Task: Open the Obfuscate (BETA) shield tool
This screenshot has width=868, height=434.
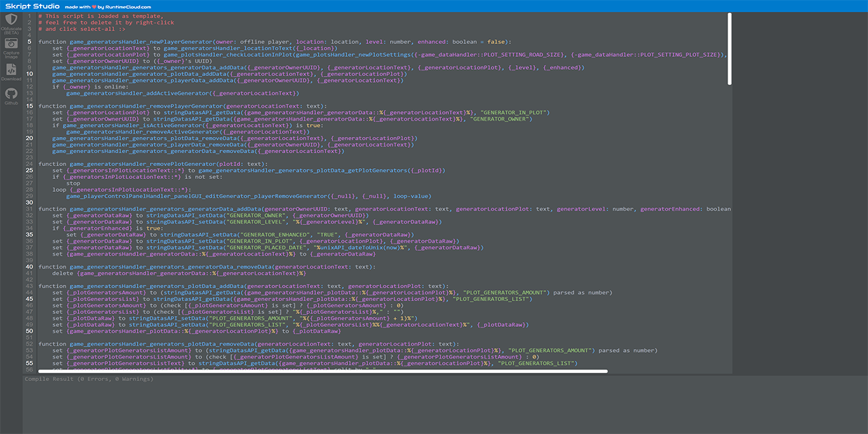Action: [11, 24]
